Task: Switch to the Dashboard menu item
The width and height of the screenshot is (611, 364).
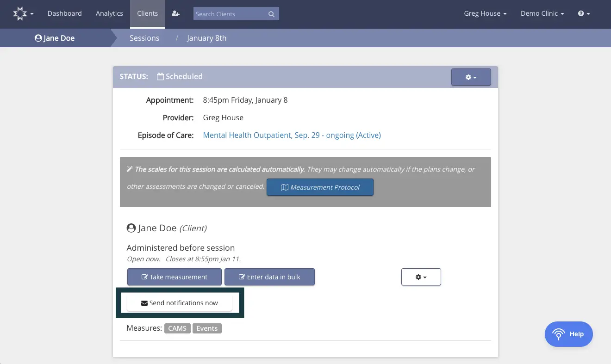Action: pos(64,13)
